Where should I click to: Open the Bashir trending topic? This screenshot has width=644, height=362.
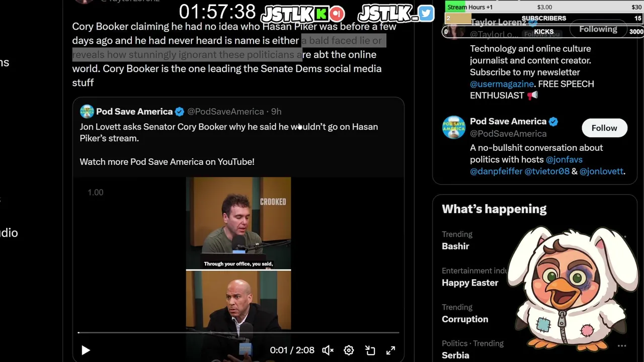[455, 246]
